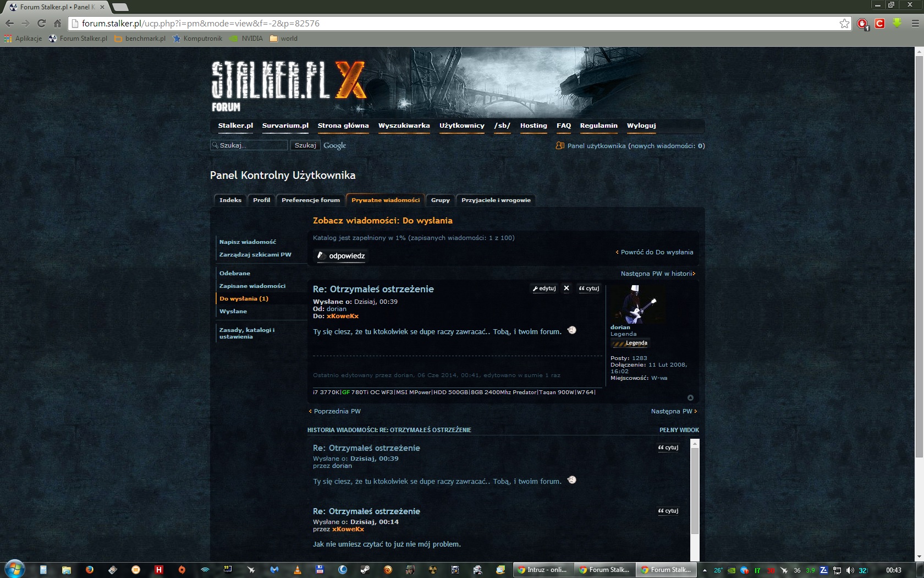
Task: Show hidden tray icons arrow
Action: [x=705, y=570]
